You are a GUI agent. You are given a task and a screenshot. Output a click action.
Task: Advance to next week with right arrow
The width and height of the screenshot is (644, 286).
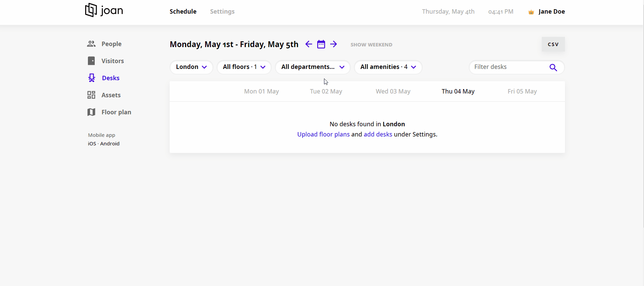[334, 44]
